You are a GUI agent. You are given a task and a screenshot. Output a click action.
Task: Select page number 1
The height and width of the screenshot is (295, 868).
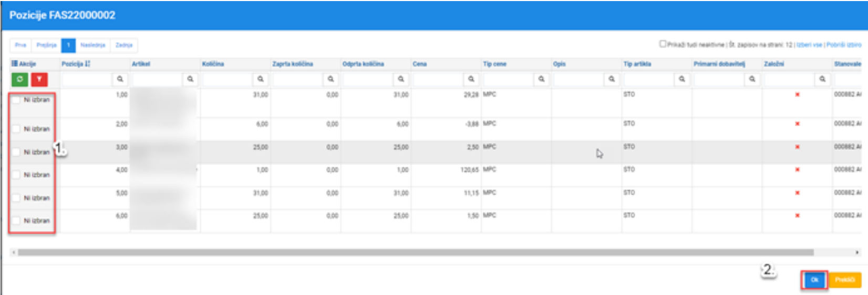68,45
